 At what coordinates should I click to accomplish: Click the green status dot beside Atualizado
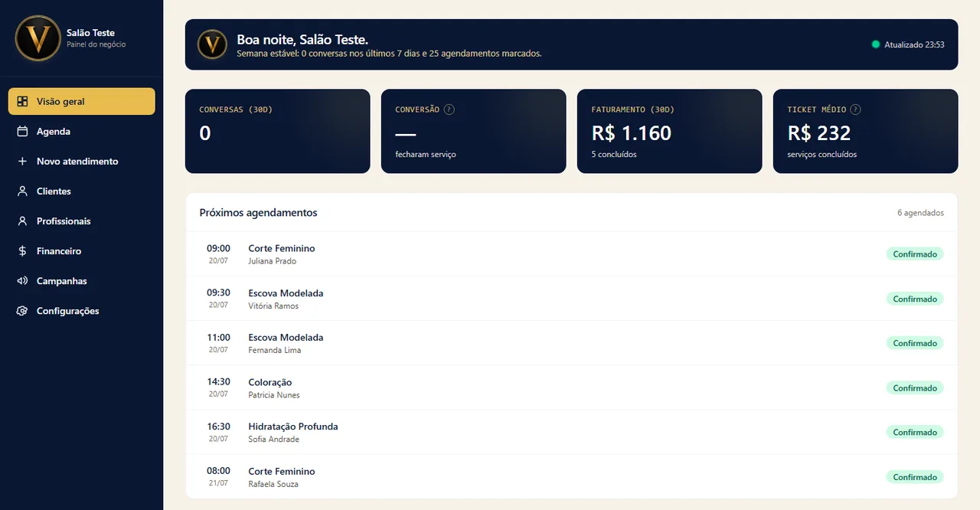pyautogui.click(x=876, y=44)
